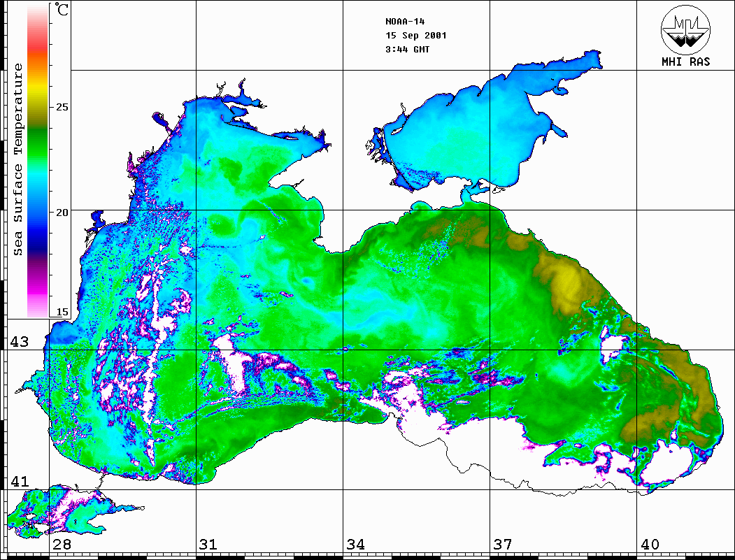Click the latitude label 41
Screen dimensions: 735x560
pos(19,481)
